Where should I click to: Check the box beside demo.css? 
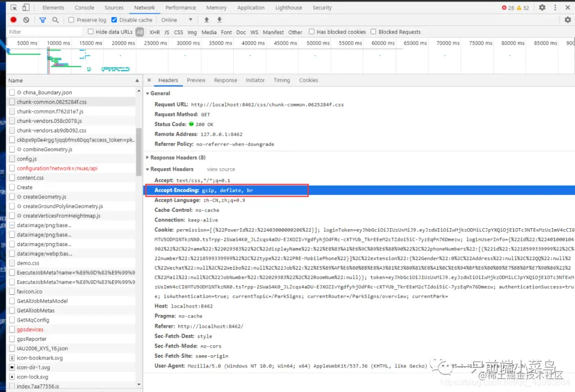point(12,263)
